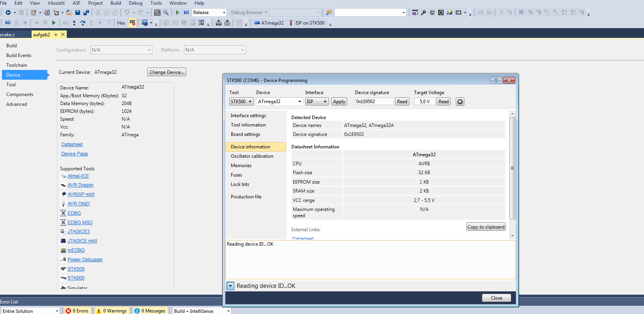
Task: Open the Configuration N/A combo box
Action: point(121,50)
